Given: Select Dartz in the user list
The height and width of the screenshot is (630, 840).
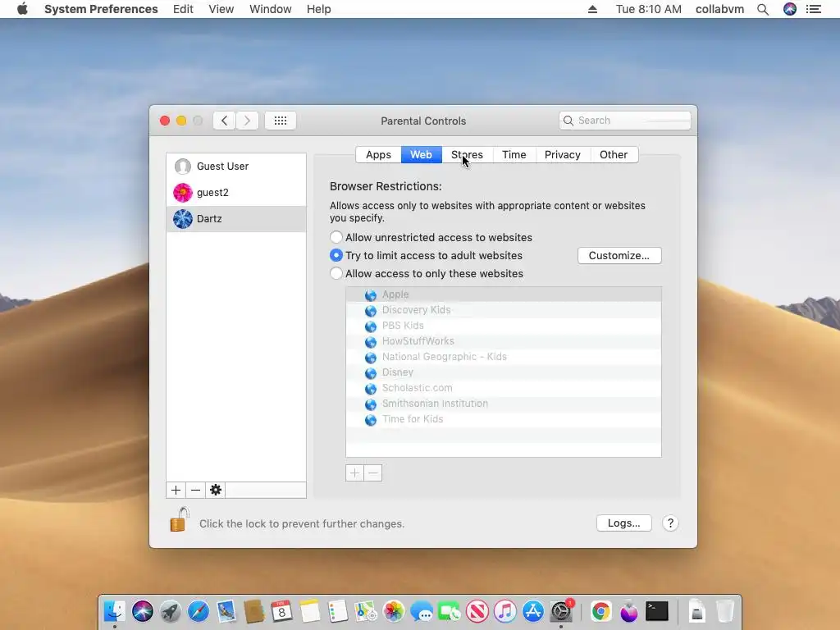Looking at the screenshot, I should 236,218.
